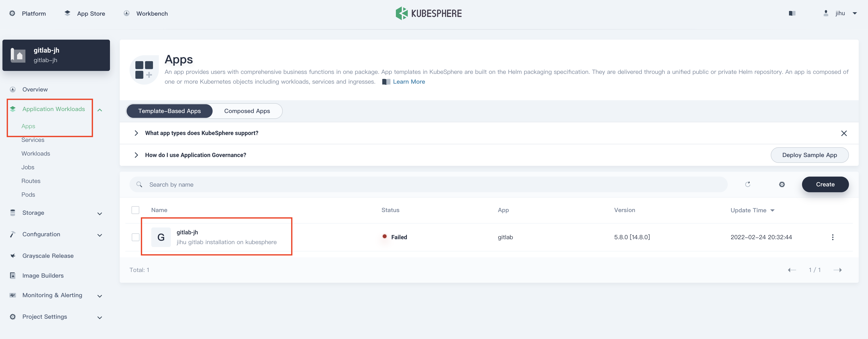
Task: Collapse the Application Workloads section chevron
Action: 100,110
